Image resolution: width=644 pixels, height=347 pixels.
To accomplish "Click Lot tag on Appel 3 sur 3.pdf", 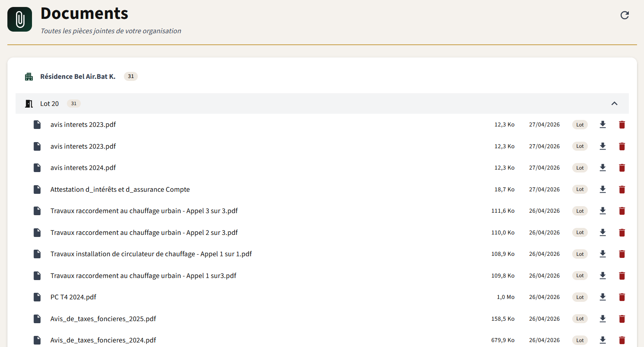I will pos(580,211).
